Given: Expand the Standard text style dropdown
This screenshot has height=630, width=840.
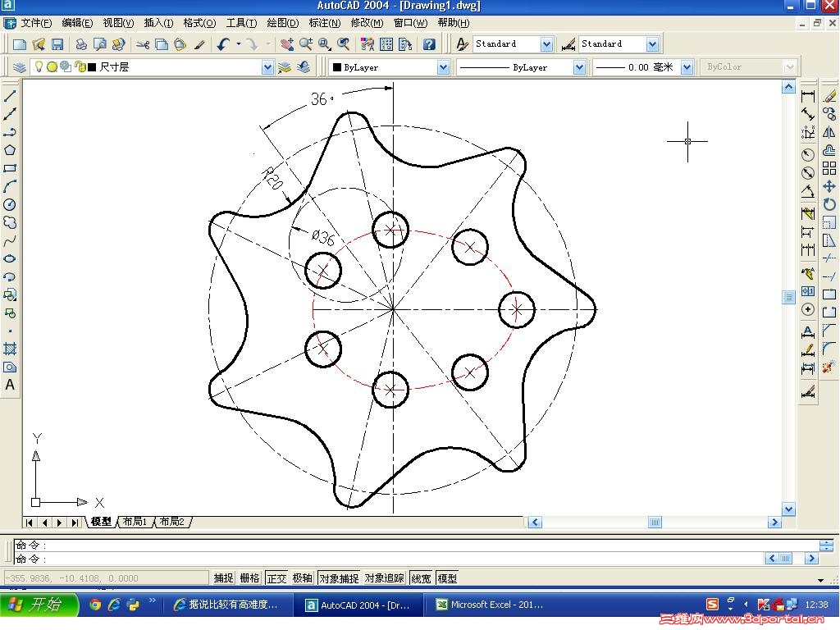Looking at the screenshot, I should (546, 44).
